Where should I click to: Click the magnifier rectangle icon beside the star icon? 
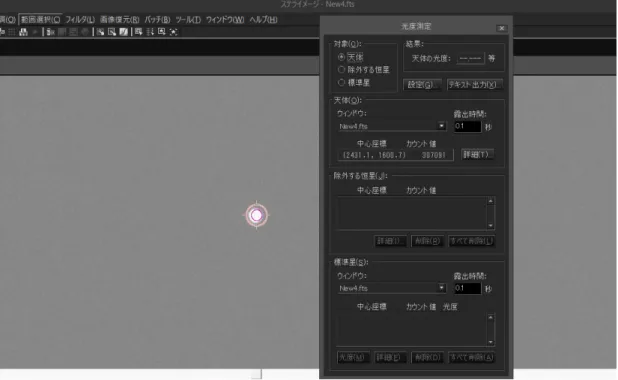click(x=162, y=32)
